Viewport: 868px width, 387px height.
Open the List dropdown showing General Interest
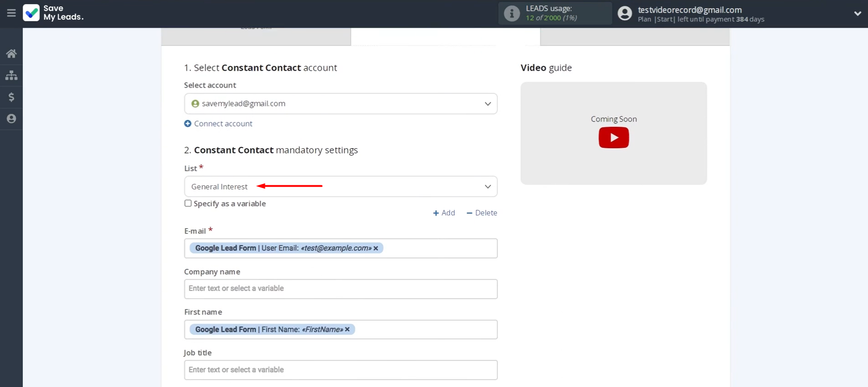(341, 187)
